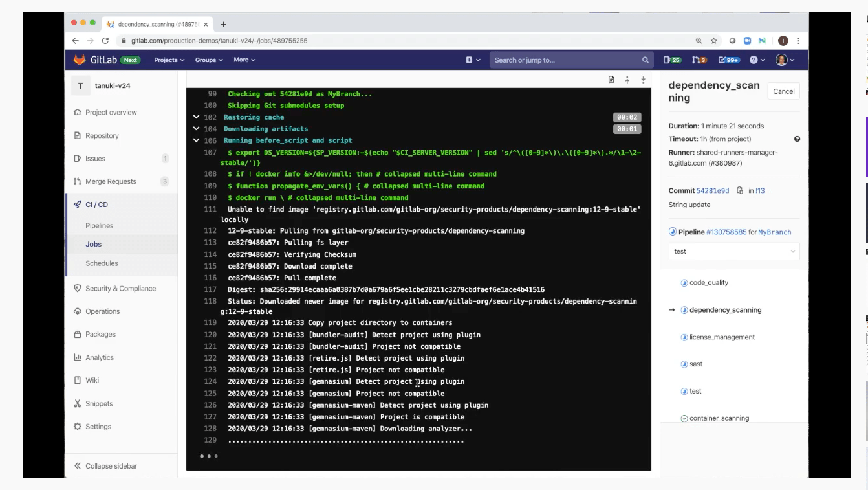Click the browser address bar URL
868x490 pixels.
(219, 41)
